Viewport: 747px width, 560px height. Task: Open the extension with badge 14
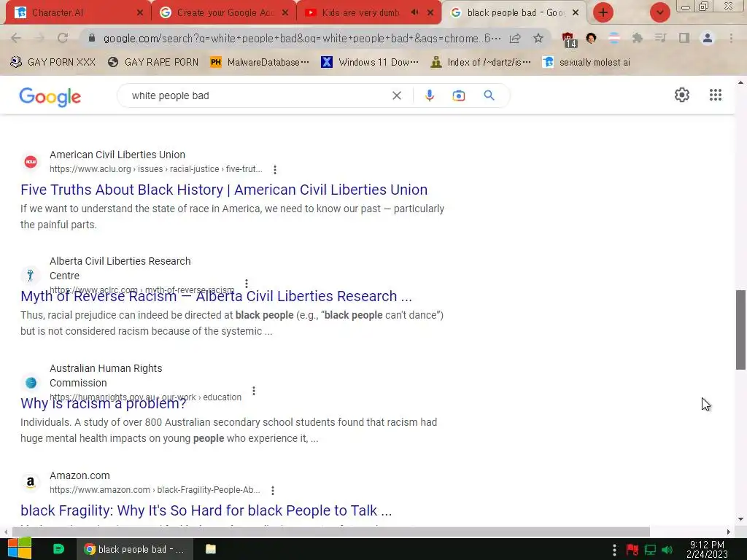pos(569,39)
